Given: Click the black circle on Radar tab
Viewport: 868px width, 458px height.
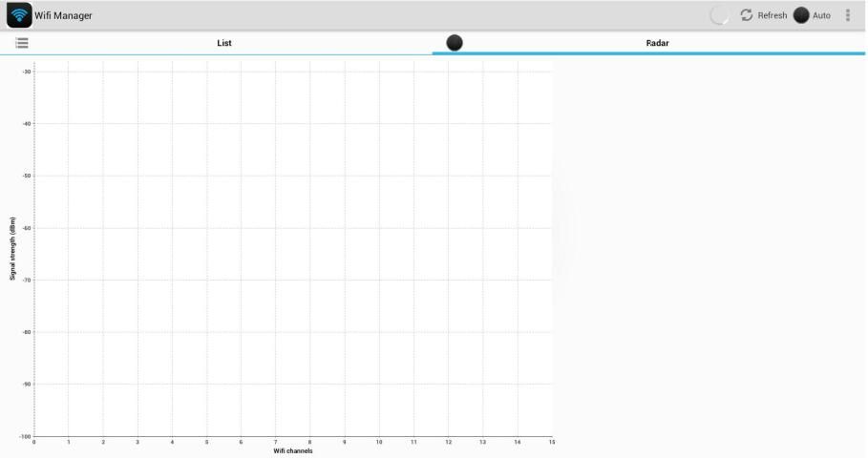Looking at the screenshot, I should click(x=455, y=43).
